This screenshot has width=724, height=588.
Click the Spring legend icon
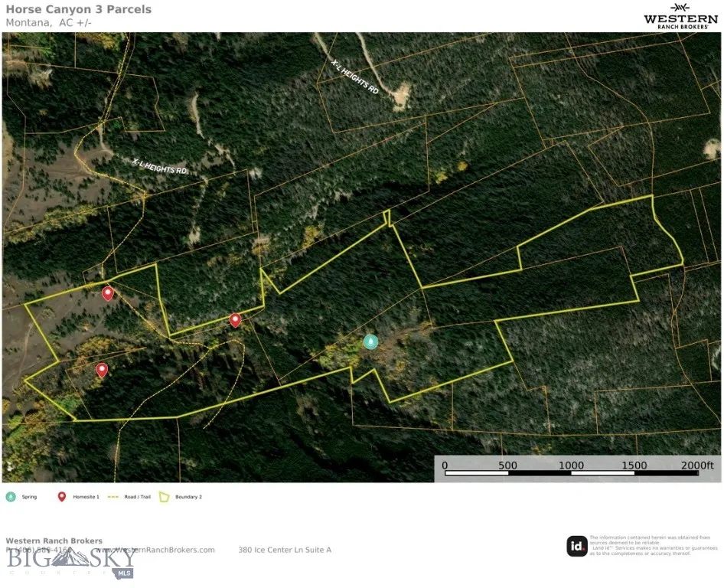click(11, 496)
